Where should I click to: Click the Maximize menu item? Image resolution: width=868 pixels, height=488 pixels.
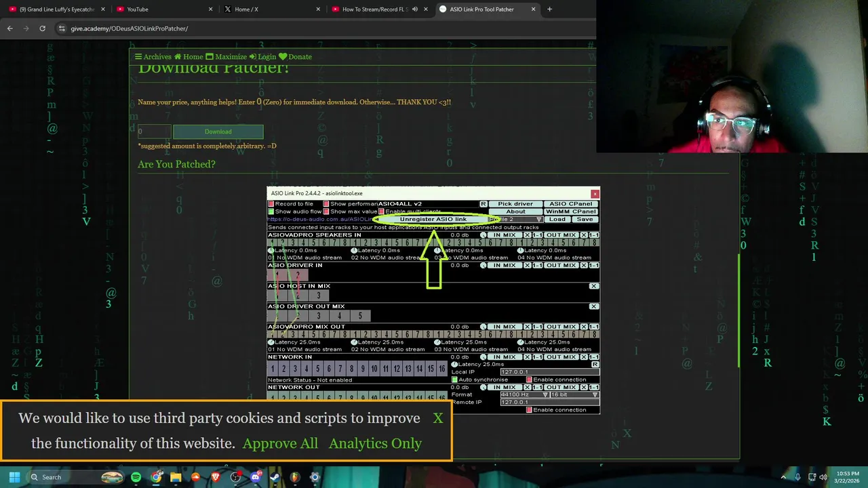(x=226, y=57)
